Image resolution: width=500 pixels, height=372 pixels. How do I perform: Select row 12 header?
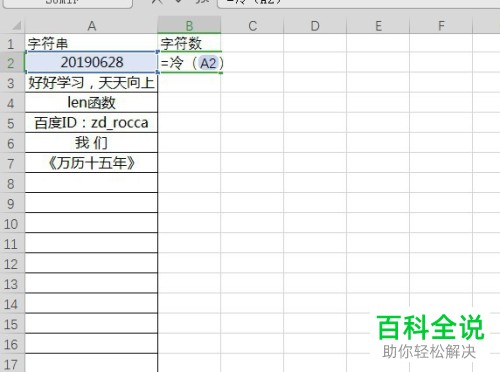(12, 264)
